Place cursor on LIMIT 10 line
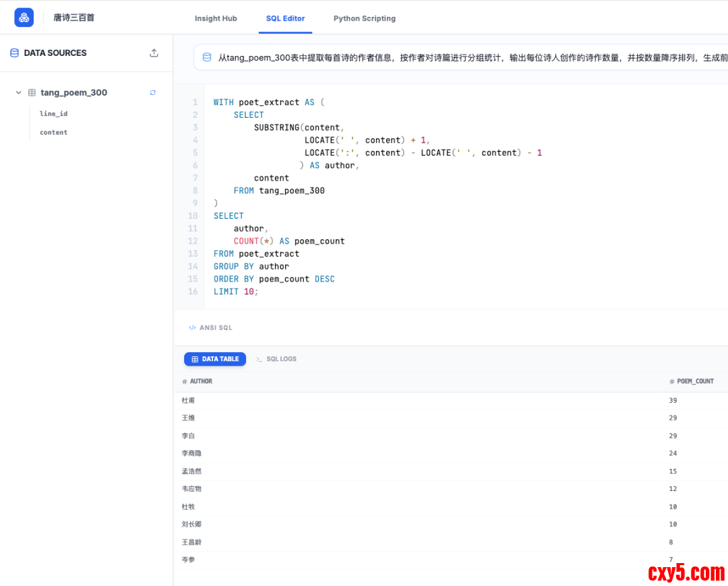728x586 pixels. point(236,292)
